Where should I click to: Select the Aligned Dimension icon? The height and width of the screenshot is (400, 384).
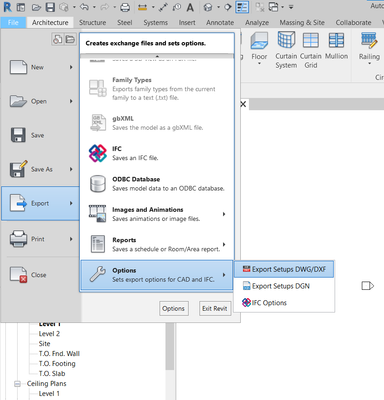pos(163,7)
